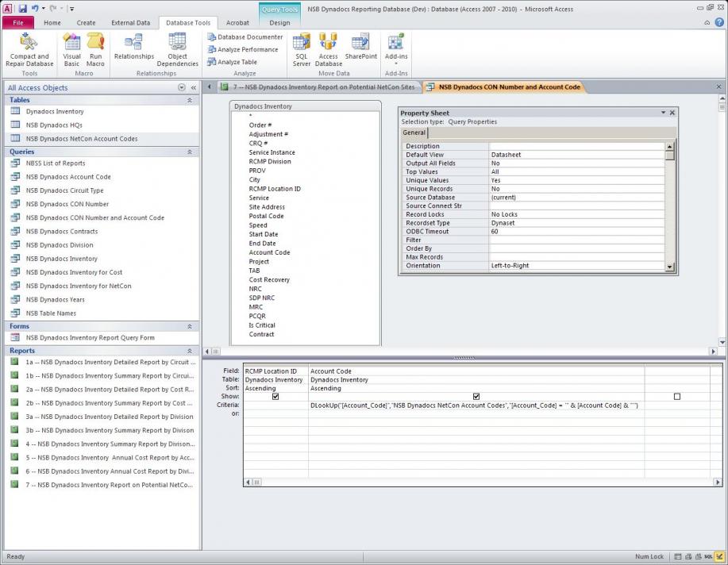Image resolution: width=728 pixels, height=565 pixels.
Task: Switch to the External Data ribbon tab
Action: [130, 23]
